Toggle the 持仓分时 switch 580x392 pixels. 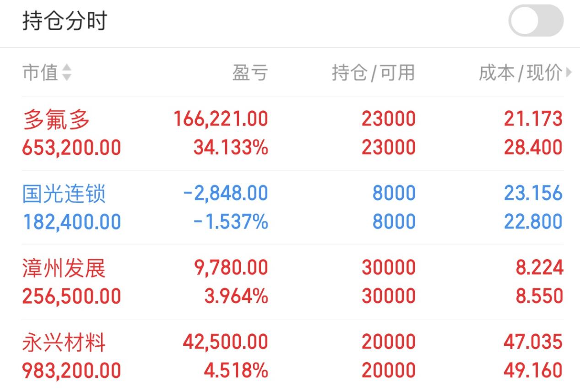pyautogui.click(x=536, y=21)
